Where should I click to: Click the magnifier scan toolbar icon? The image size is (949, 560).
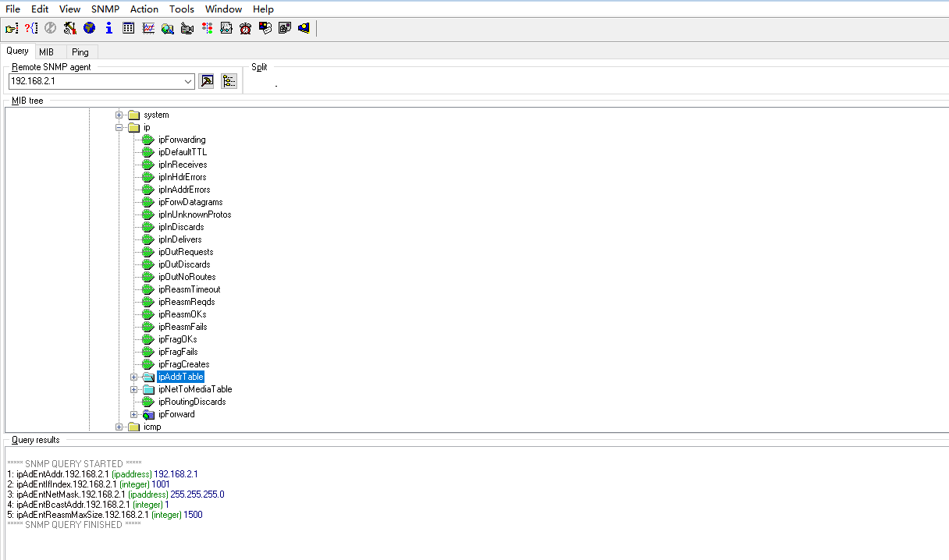168,28
